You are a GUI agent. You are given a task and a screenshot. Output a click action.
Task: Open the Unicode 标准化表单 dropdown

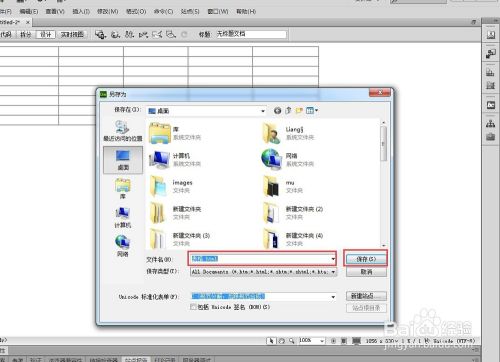(333, 297)
